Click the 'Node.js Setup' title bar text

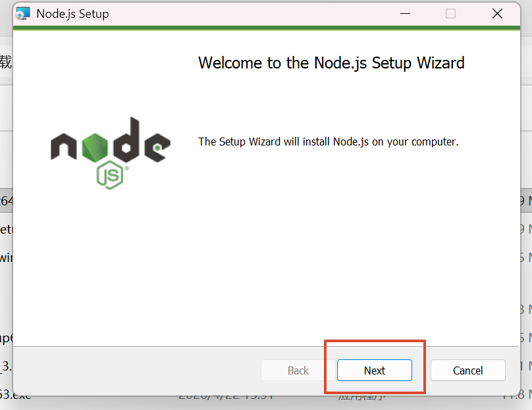(72, 14)
